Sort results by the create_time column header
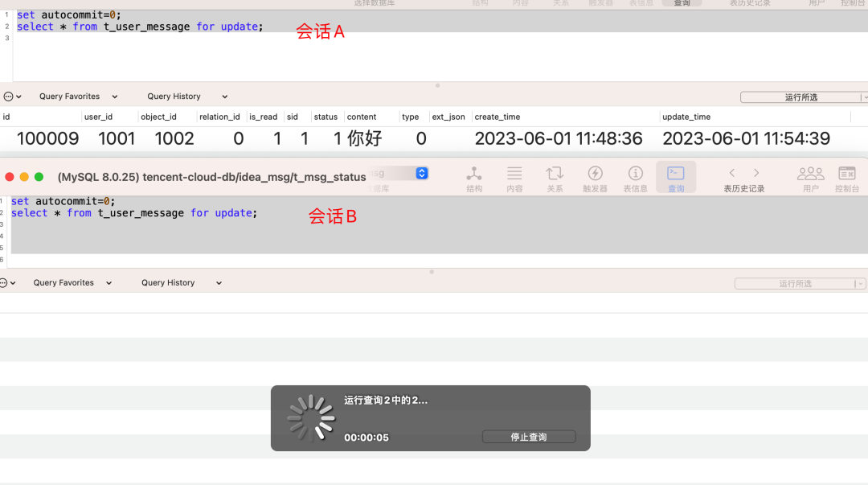 (x=497, y=117)
